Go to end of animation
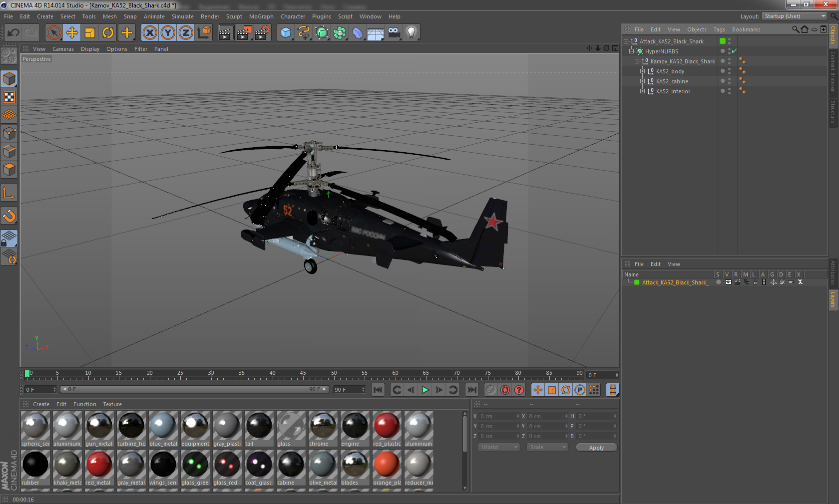839x504 pixels. 471,390
